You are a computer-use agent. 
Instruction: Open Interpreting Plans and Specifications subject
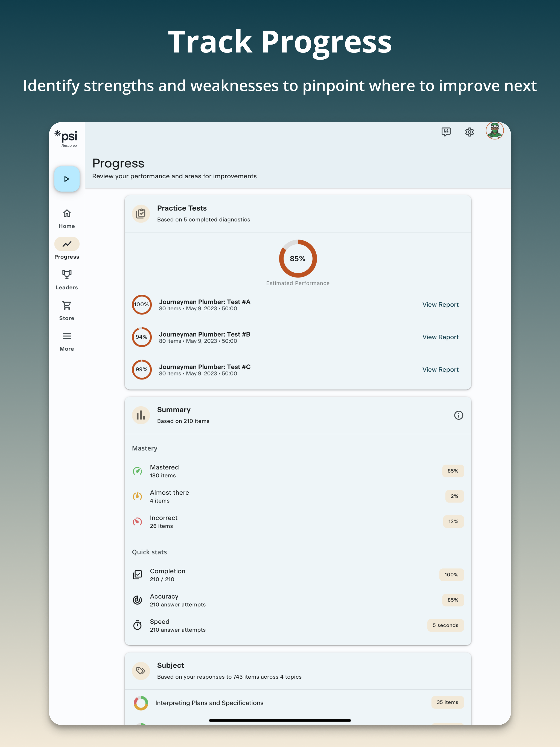pyautogui.click(x=209, y=703)
